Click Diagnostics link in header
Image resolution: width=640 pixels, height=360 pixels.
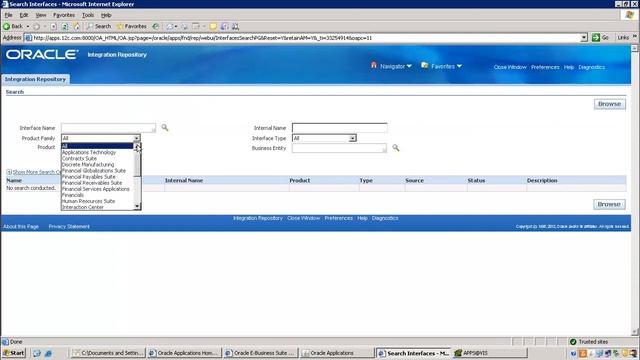592,67
